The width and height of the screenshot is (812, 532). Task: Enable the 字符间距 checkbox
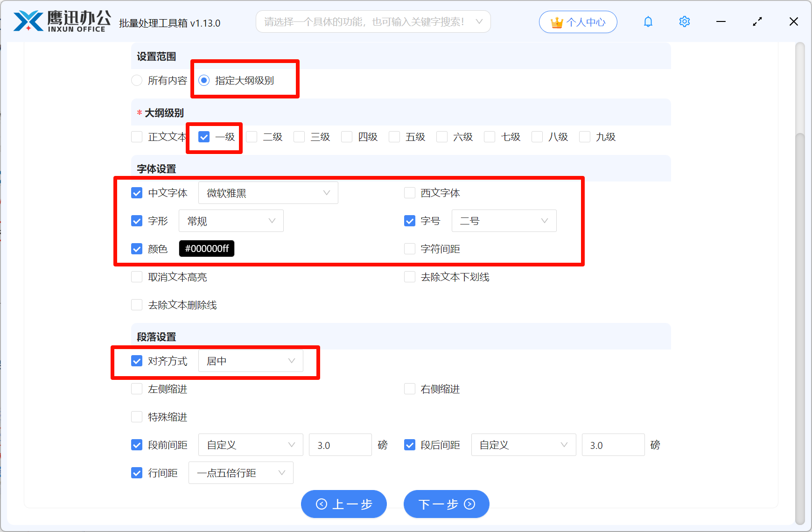[409, 248]
